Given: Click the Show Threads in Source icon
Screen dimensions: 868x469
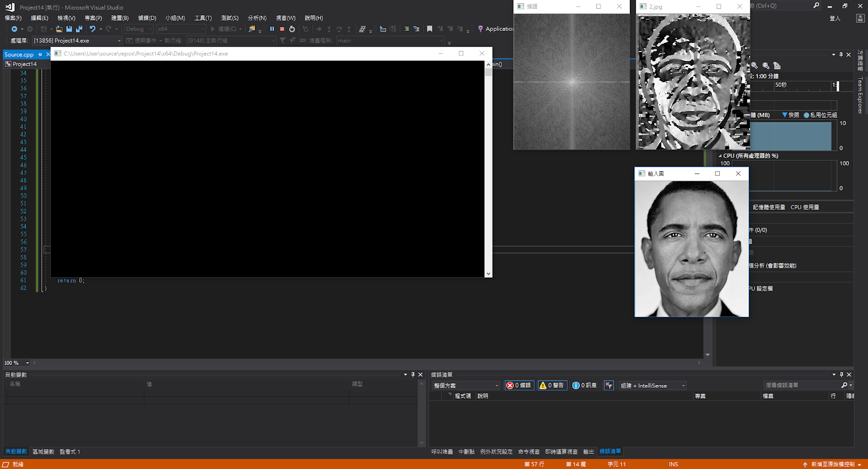Looking at the screenshot, I should coord(362,29).
